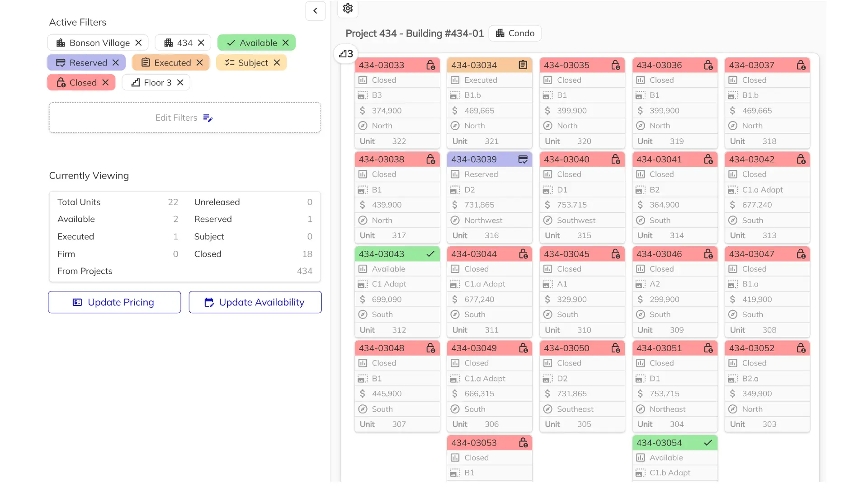Click the Update Pricing button
This screenshot has width=868, height=488.
coord(114,302)
